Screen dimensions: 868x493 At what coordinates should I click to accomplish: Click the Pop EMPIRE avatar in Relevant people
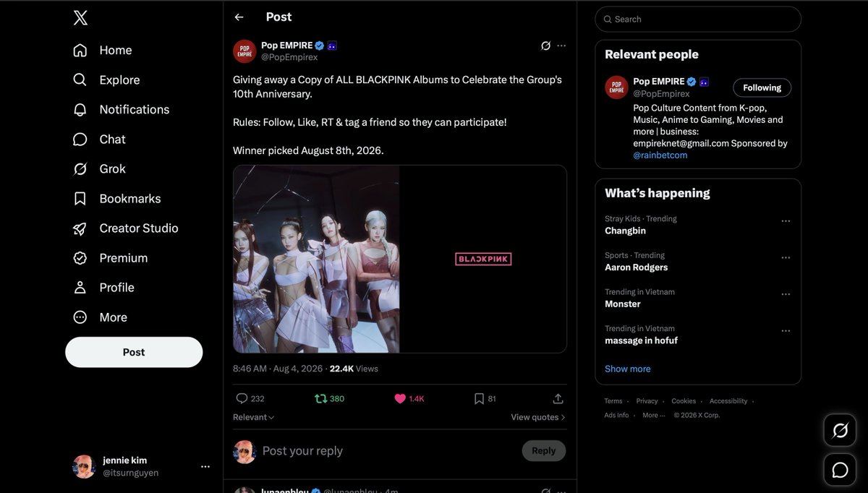[x=616, y=87]
